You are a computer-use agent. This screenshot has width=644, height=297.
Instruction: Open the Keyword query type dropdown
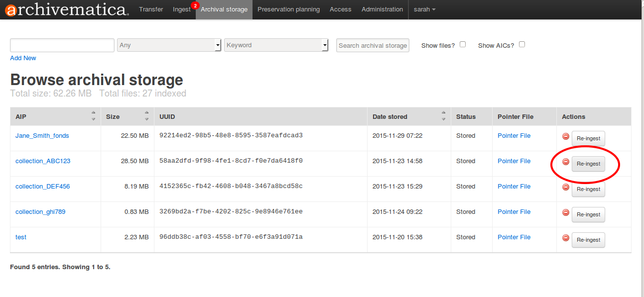(x=276, y=45)
